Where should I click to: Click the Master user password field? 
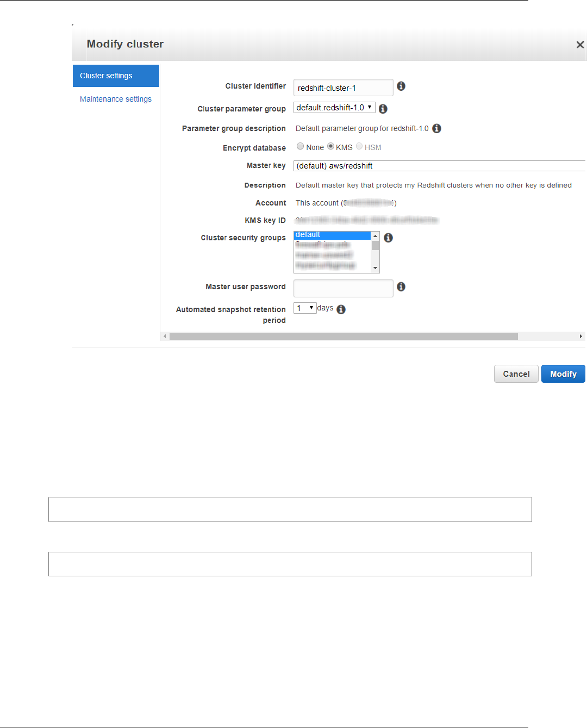(343, 288)
